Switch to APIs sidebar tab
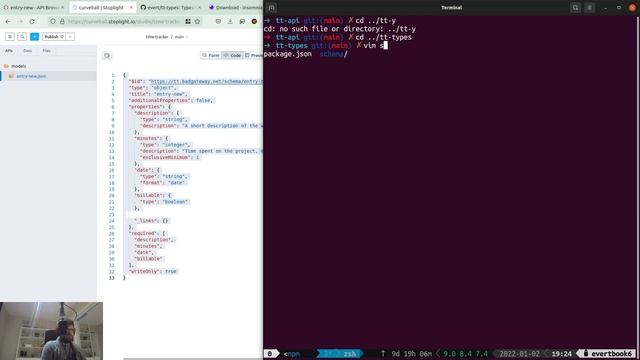 pyautogui.click(x=9, y=51)
